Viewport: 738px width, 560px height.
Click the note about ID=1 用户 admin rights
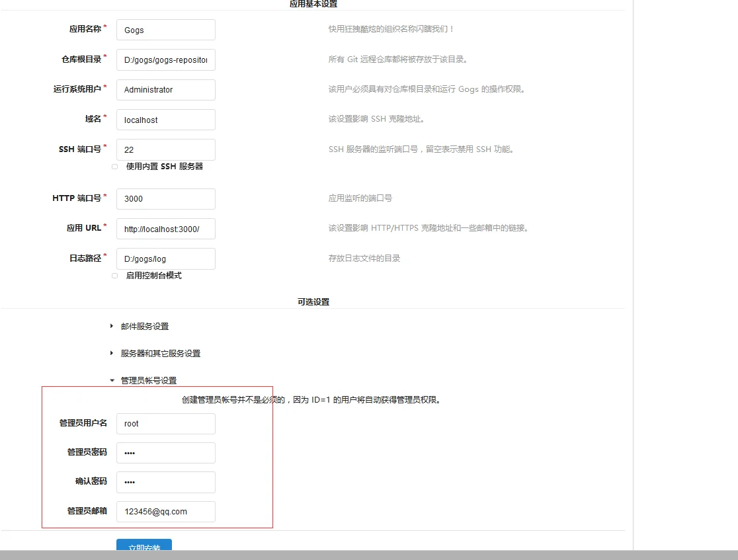(x=311, y=399)
